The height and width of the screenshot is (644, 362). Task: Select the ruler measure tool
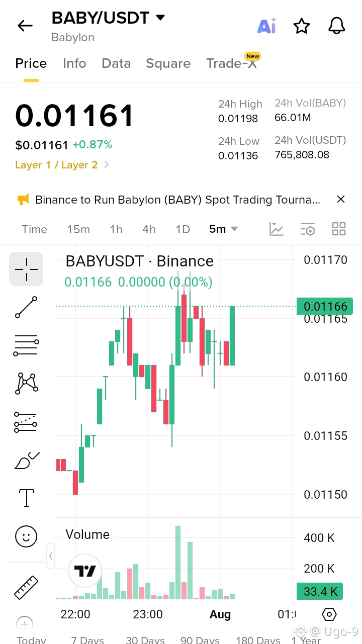point(26,587)
